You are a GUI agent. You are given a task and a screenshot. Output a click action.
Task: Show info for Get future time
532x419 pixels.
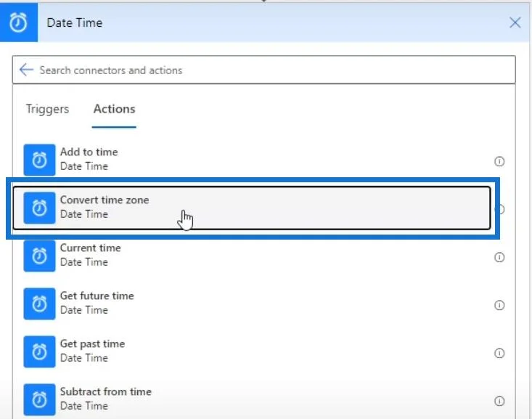499,305
